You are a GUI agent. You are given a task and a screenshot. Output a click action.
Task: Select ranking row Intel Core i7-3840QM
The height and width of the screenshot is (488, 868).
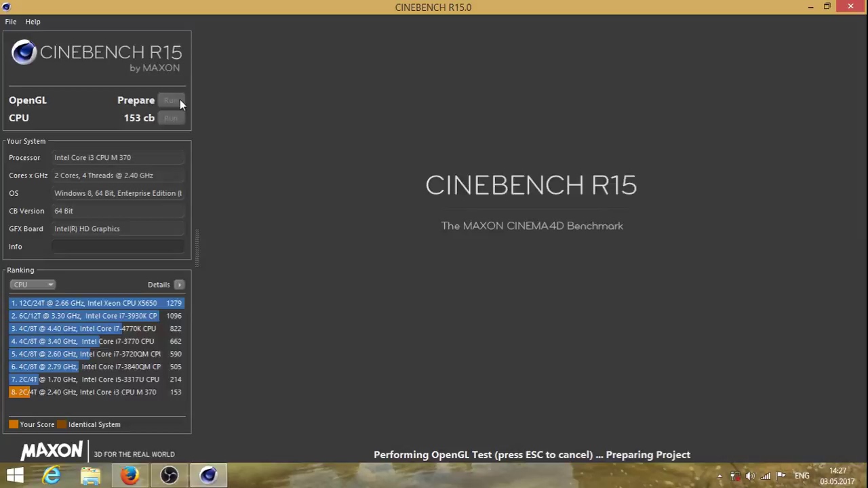click(x=96, y=367)
